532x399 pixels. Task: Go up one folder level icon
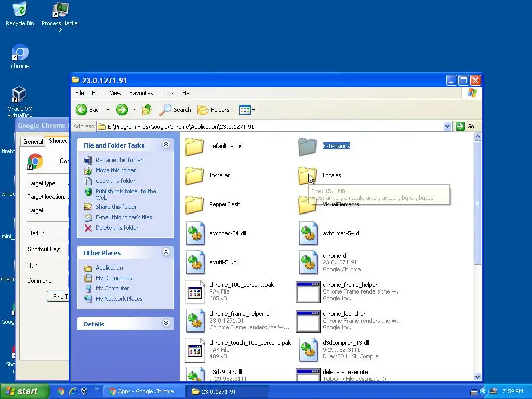pos(147,110)
